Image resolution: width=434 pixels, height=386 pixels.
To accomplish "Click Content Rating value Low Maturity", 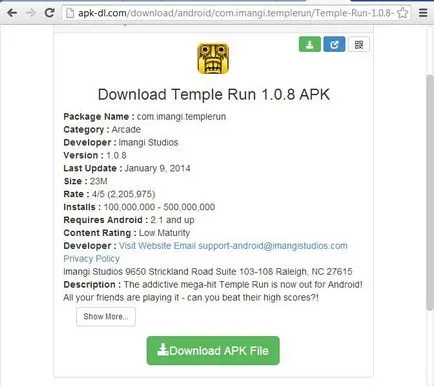I will pyautogui.click(x=164, y=233).
